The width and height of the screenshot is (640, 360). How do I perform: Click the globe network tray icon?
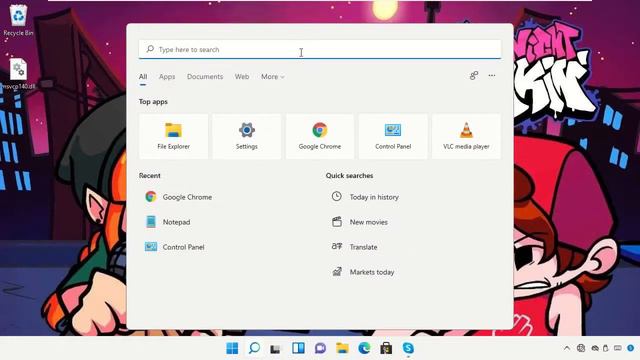pos(581,348)
